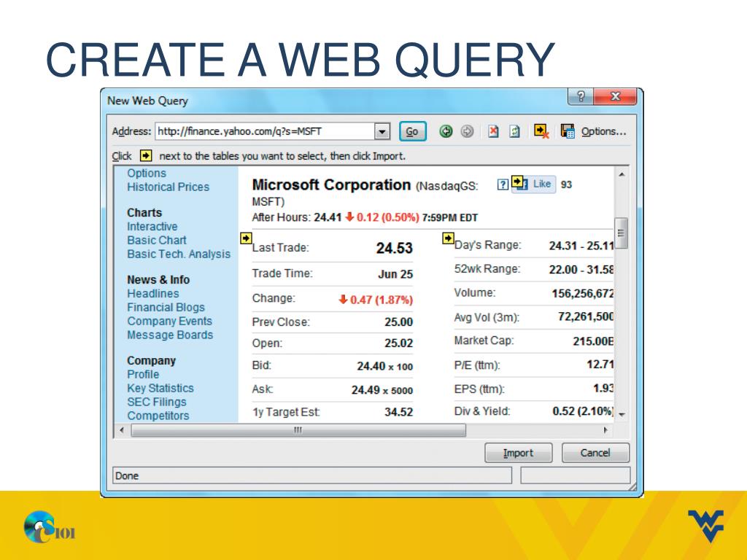Click the horizontal scrollbar thumb

pyautogui.click(x=298, y=430)
